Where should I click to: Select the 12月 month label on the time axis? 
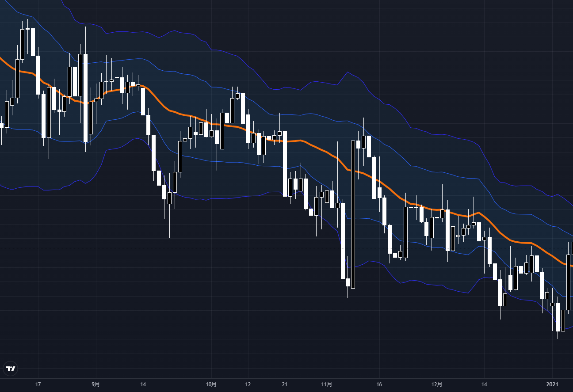[x=437, y=384]
